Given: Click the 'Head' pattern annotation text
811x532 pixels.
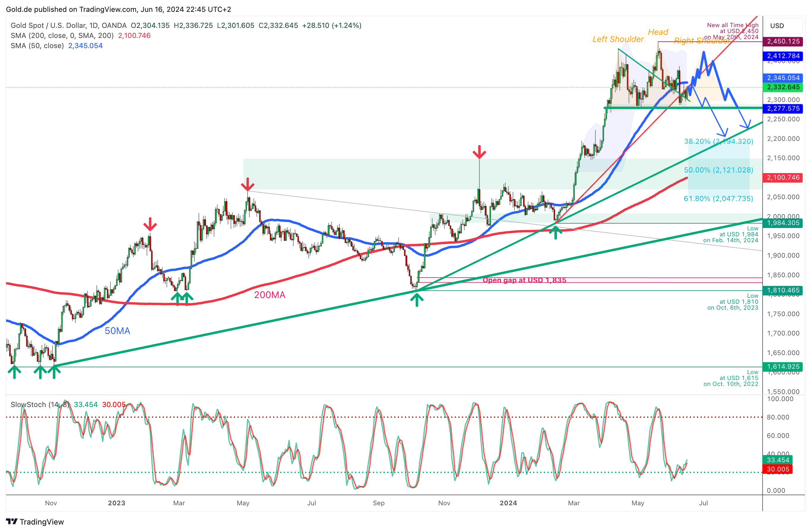Looking at the screenshot, I should [x=658, y=32].
